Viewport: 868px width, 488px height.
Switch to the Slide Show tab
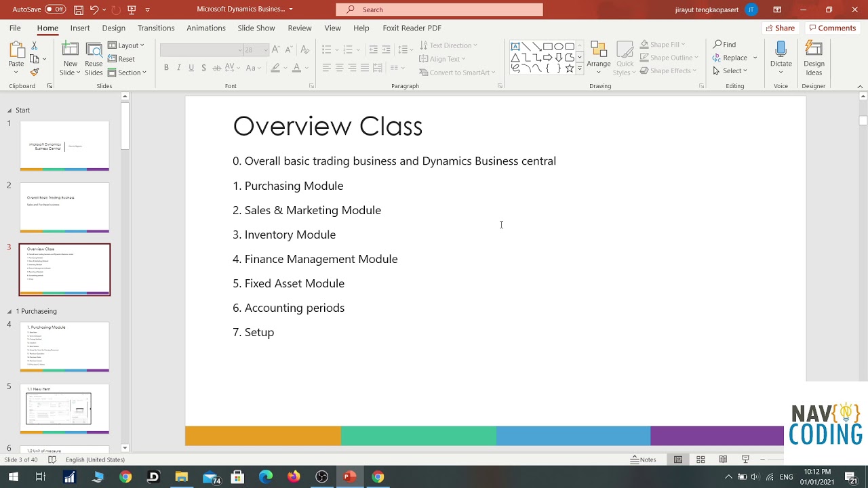pyautogui.click(x=256, y=28)
